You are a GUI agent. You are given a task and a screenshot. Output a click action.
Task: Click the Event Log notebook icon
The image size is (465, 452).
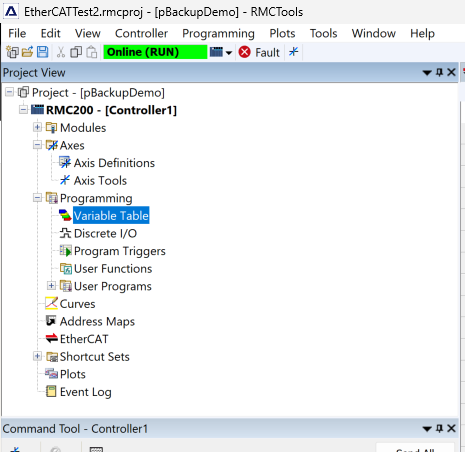(51, 391)
